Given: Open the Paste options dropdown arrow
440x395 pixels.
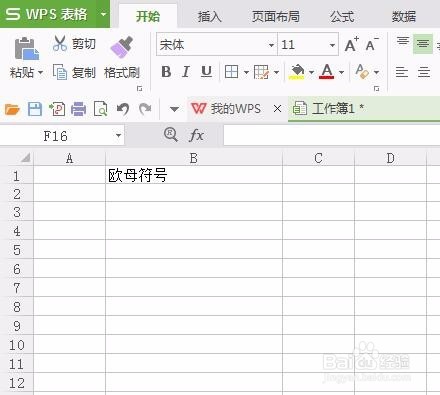Looking at the screenshot, I should 40,72.
